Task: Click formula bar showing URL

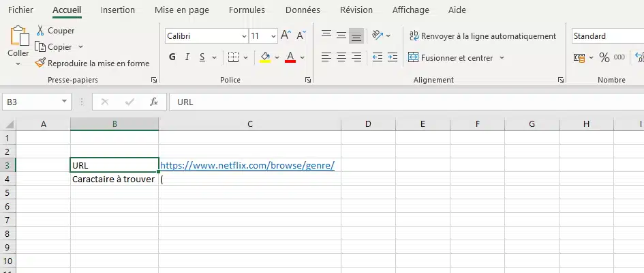Action: click(x=407, y=102)
